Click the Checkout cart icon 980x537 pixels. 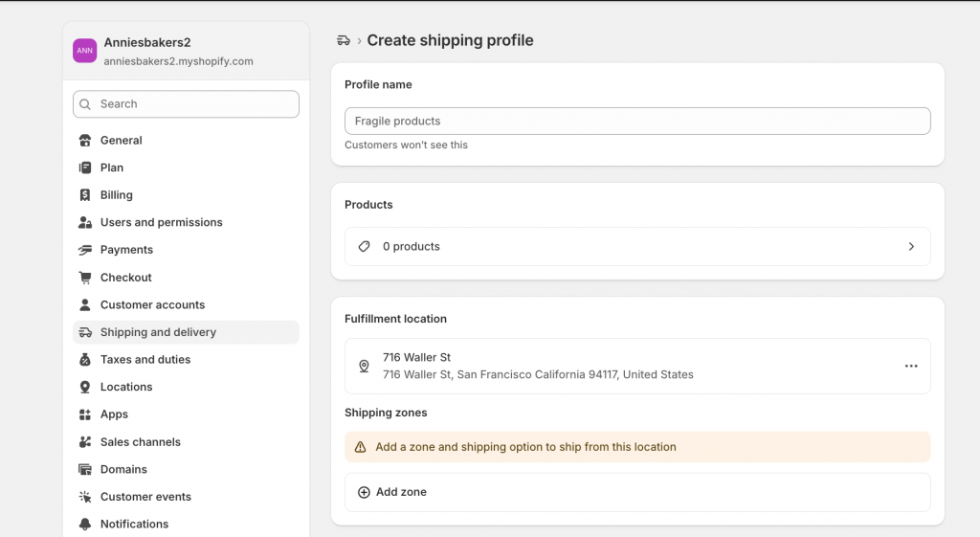pyautogui.click(x=85, y=278)
